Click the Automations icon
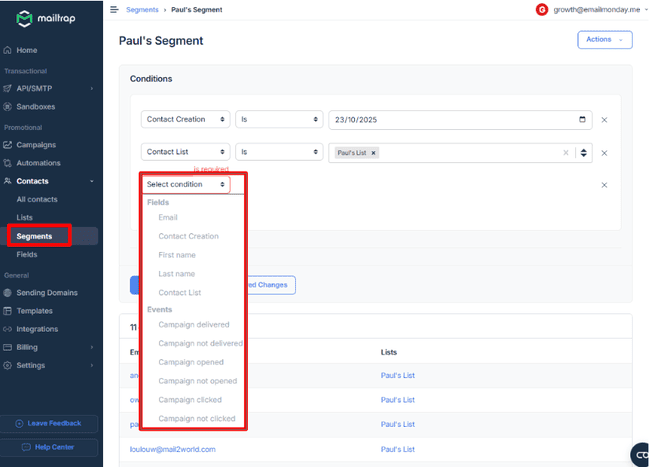Screen dimensions: 650x467 coord(7,163)
